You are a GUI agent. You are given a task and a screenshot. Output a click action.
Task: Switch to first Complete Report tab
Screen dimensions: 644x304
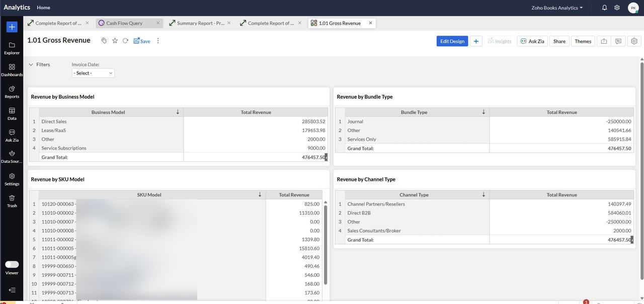[58, 23]
